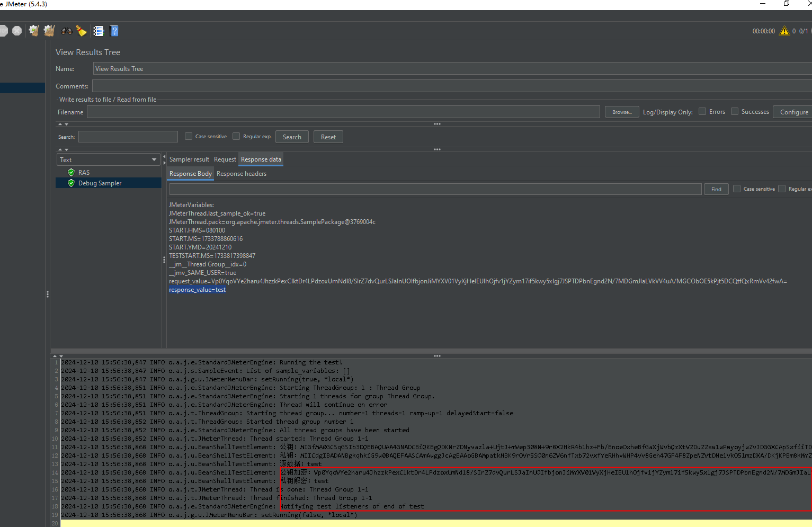Enable the Errors log/display checkbox

coord(702,111)
